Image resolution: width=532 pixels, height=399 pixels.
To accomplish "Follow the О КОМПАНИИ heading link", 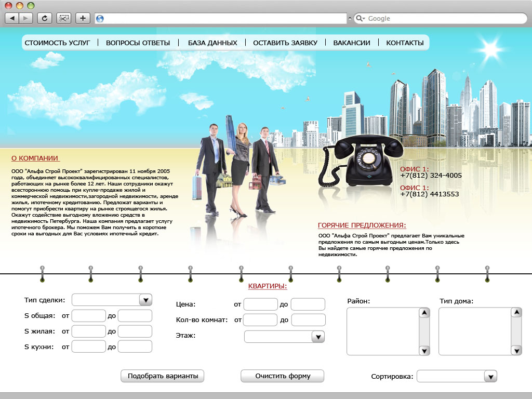I will point(35,158).
